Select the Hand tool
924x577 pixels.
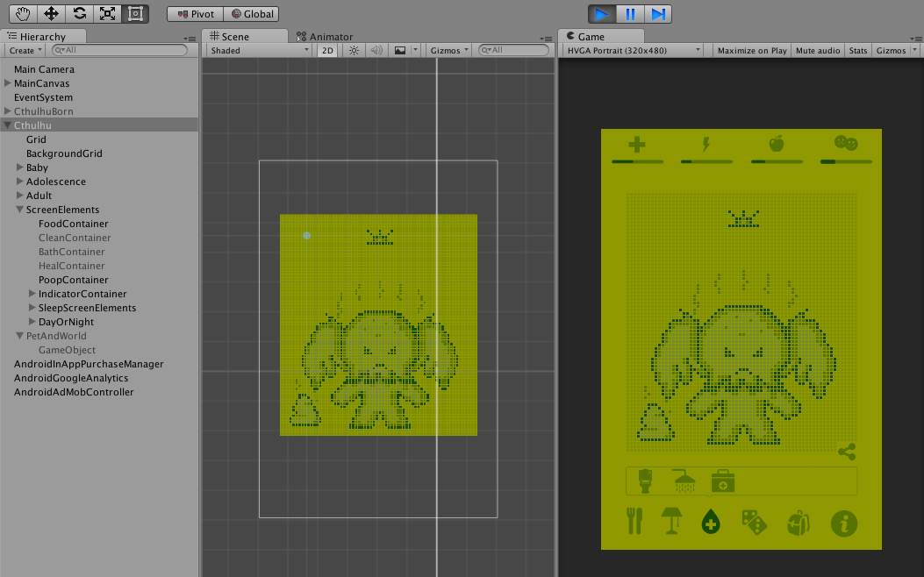(x=23, y=13)
